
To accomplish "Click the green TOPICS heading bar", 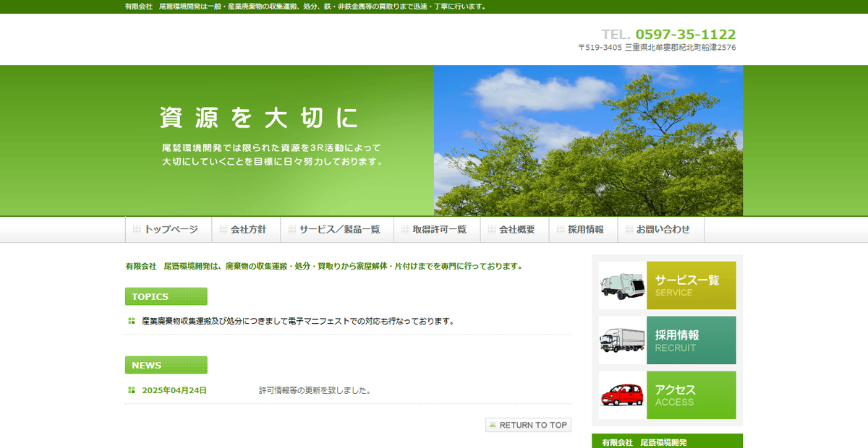I will (166, 296).
